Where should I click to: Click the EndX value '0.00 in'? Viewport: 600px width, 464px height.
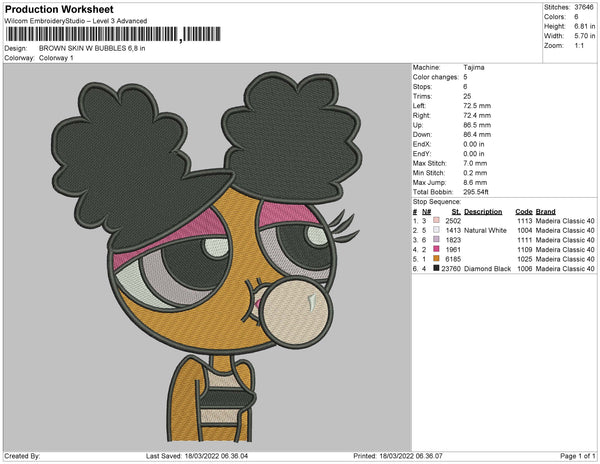pos(474,144)
